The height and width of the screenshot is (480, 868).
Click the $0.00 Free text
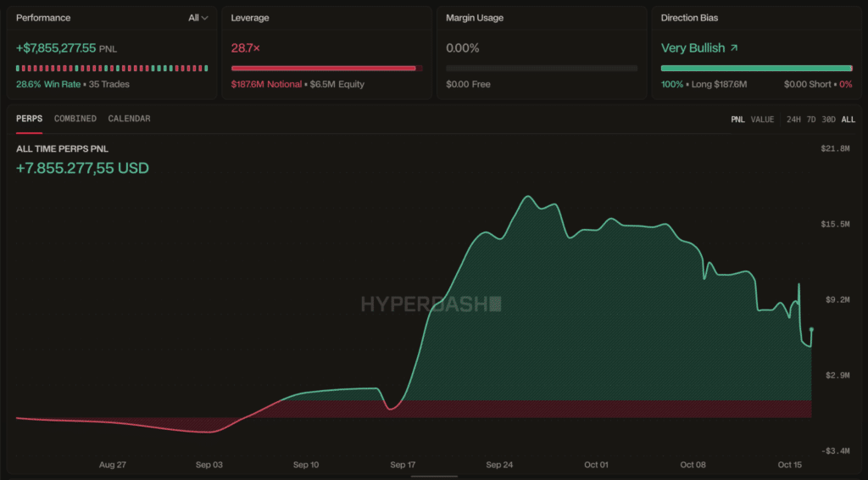coord(468,84)
